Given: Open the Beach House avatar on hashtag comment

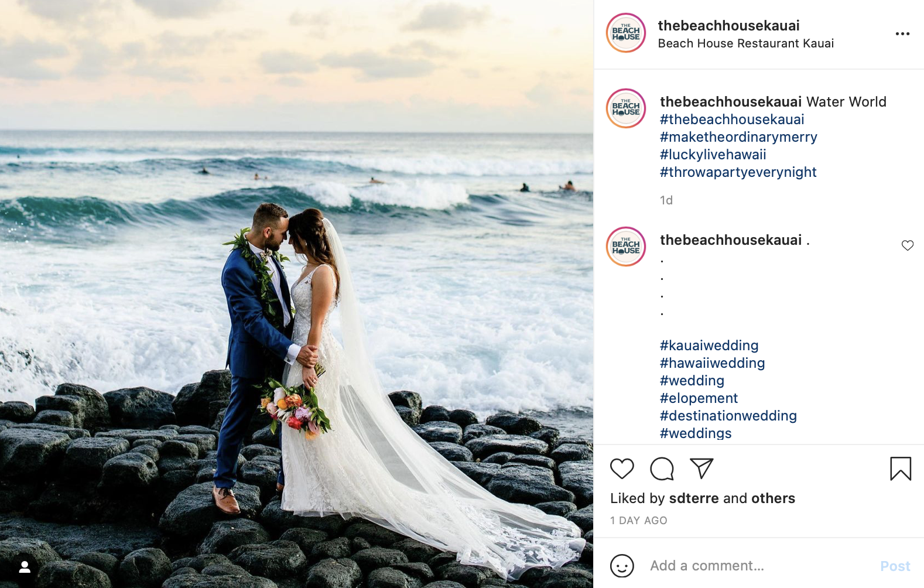Looking at the screenshot, I should (626, 247).
